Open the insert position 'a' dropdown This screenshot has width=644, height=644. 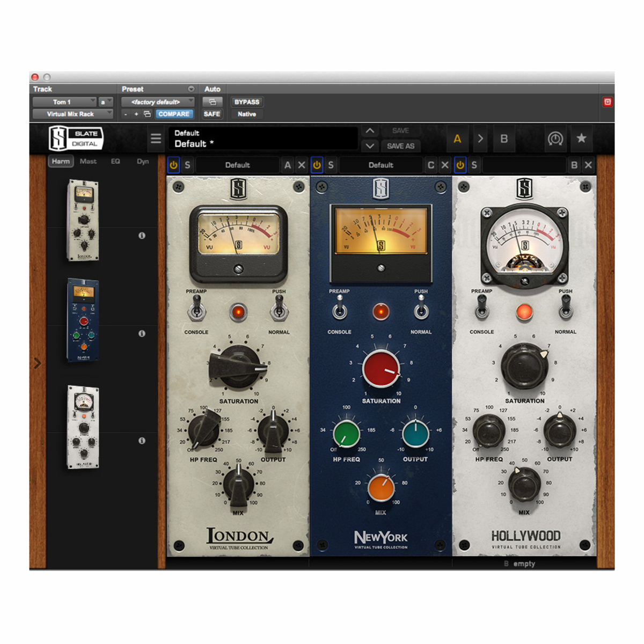[106, 102]
